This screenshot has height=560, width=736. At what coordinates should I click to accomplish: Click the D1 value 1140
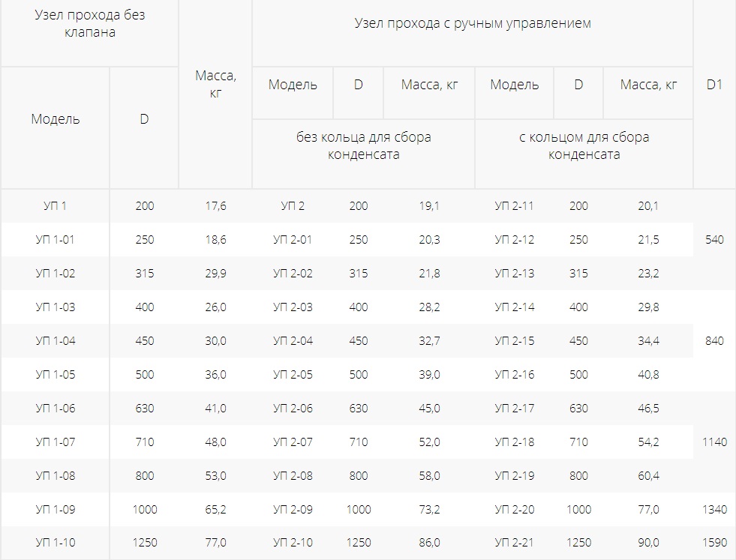click(x=714, y=442)
